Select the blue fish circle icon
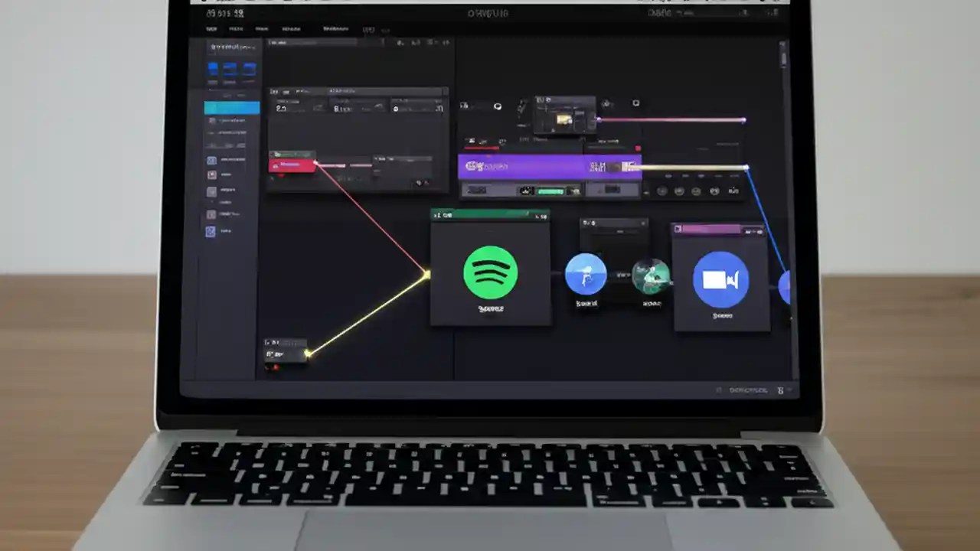The image size is (980, 551). (x=586, y=275)
